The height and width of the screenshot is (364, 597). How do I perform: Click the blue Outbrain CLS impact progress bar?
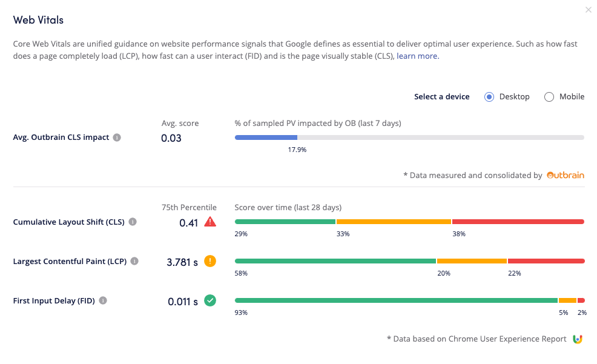click(266, 137)
